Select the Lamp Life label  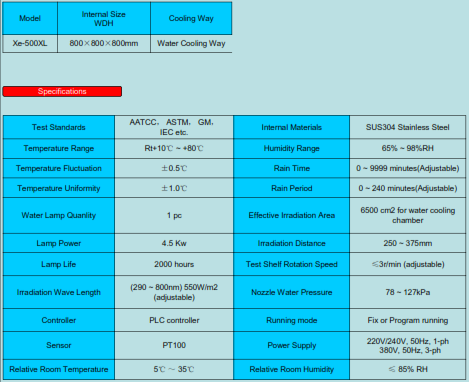click(x=59, y=264)
